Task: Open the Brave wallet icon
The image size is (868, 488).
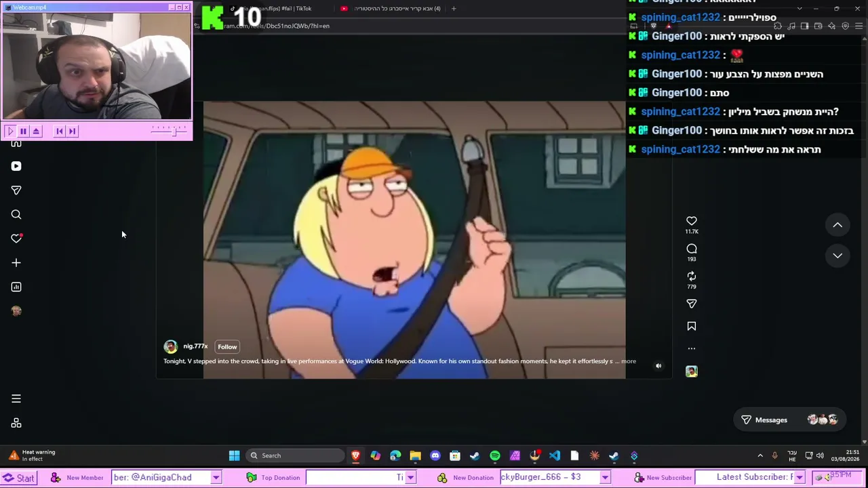Action: [x=818, y=26]
